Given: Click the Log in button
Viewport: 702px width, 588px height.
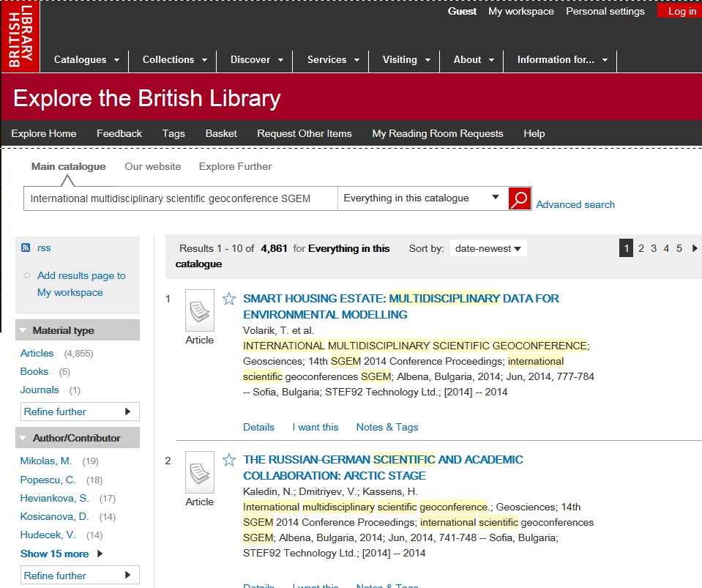Looking at the screenshot, I should [679, 11].
